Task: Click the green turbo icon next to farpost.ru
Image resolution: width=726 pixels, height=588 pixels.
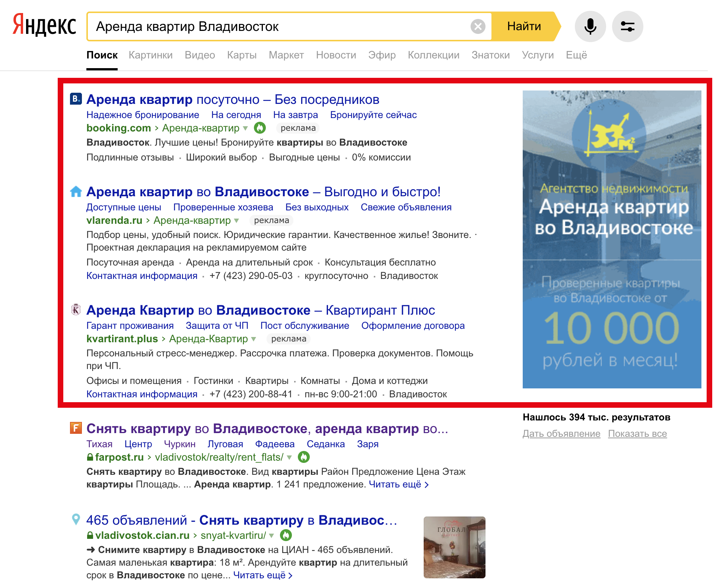Action: coord(304,457)
